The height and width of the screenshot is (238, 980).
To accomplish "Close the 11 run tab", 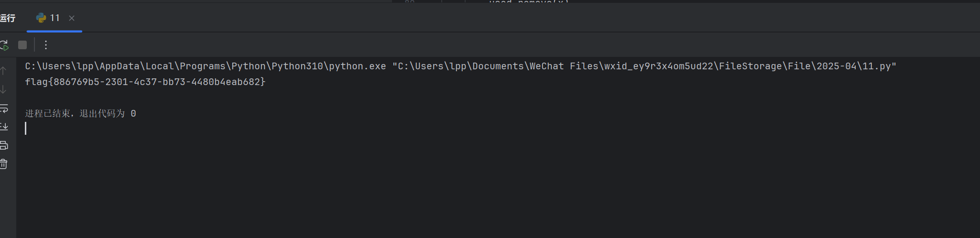I will 72,18.
